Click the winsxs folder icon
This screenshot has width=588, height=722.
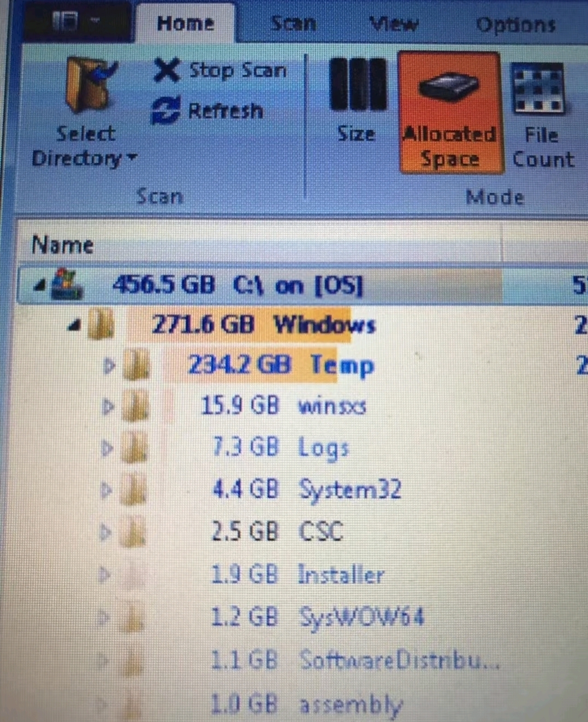(135, 407)
